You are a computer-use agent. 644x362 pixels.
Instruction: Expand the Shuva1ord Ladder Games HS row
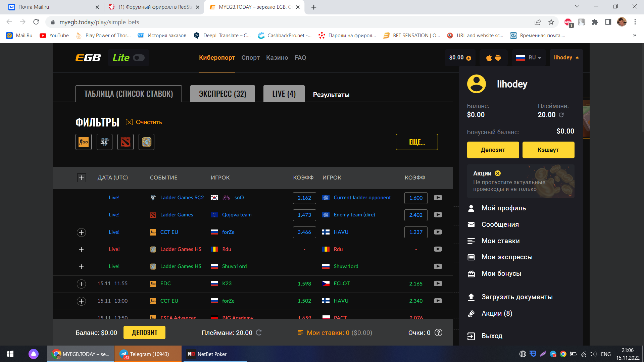click(x=81, y=267)
